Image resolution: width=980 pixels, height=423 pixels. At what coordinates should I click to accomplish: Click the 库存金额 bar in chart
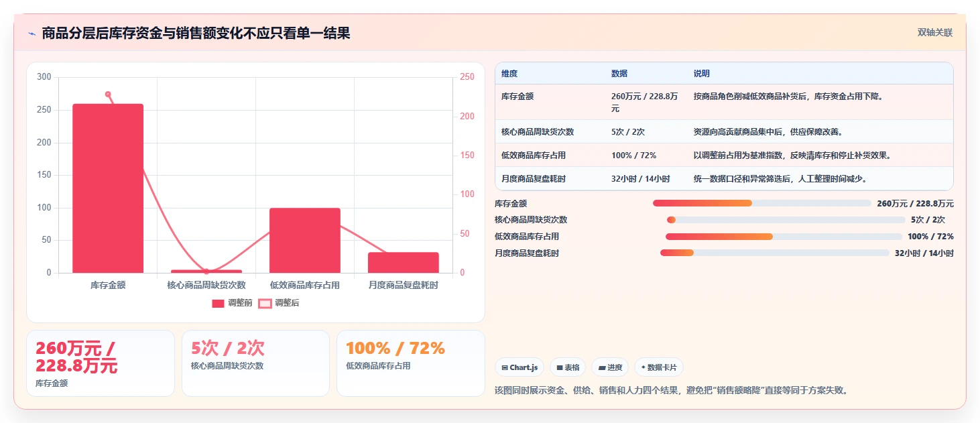tap(108, 188)
